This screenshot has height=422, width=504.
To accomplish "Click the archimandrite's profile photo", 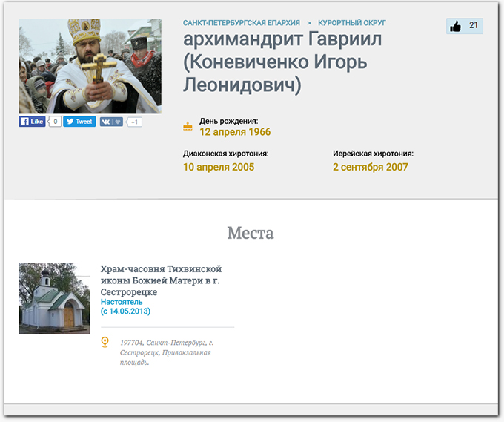I will pyautogui.click(x=90, y=66).
